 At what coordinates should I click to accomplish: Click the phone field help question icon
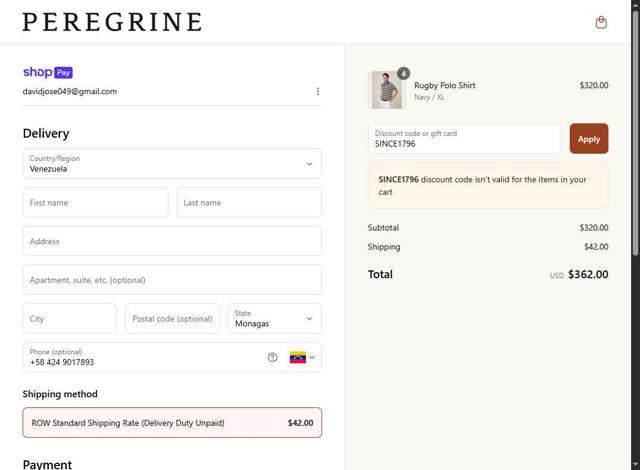tap(272, 357)
